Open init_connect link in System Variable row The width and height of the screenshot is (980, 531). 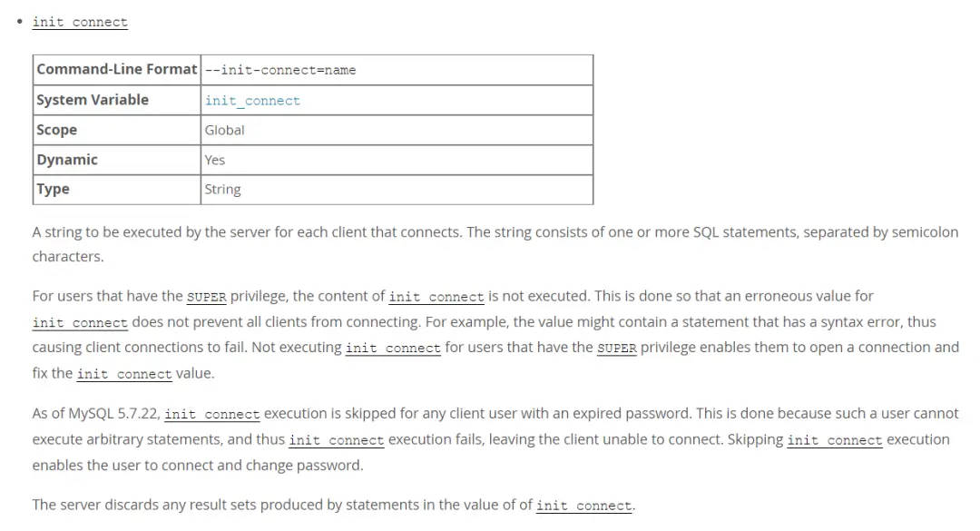[252, 101]
